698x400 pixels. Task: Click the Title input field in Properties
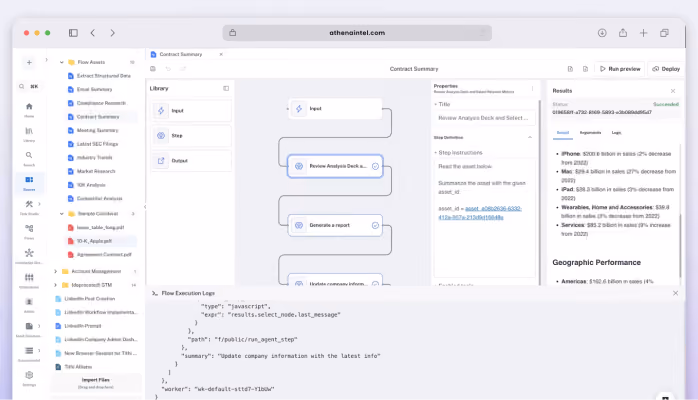click(x=484, y=118)
